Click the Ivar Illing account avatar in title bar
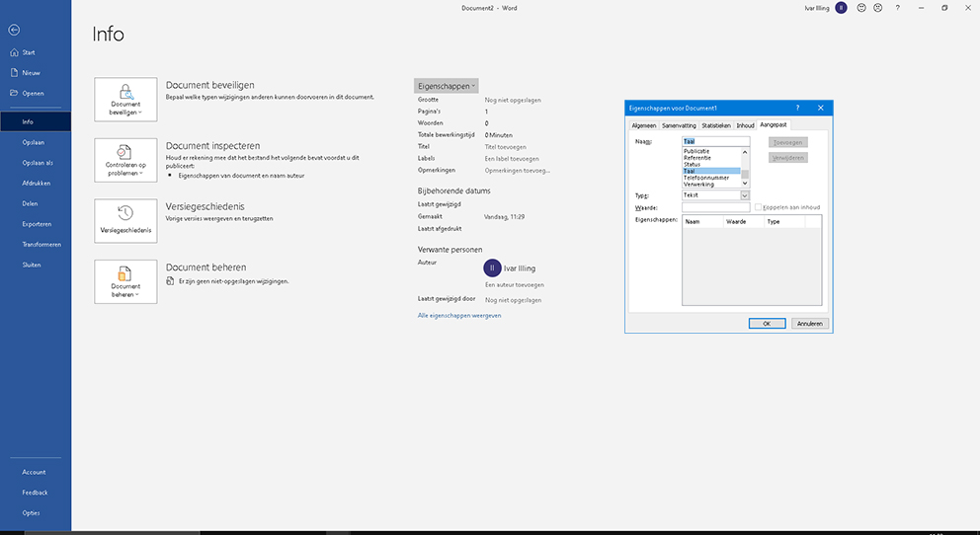This screenshot has height=535, width=980. click(x=841, y=8)
